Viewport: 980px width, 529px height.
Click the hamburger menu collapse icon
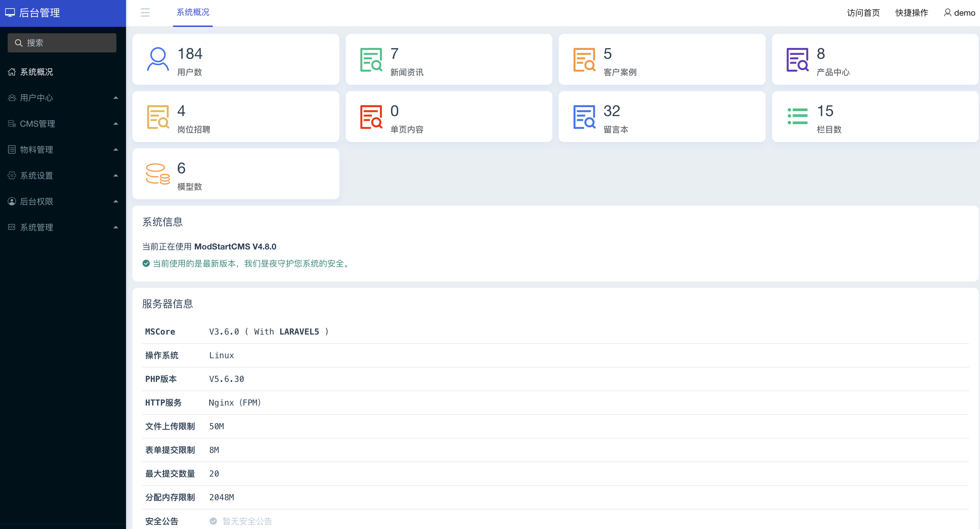point(145,12)
